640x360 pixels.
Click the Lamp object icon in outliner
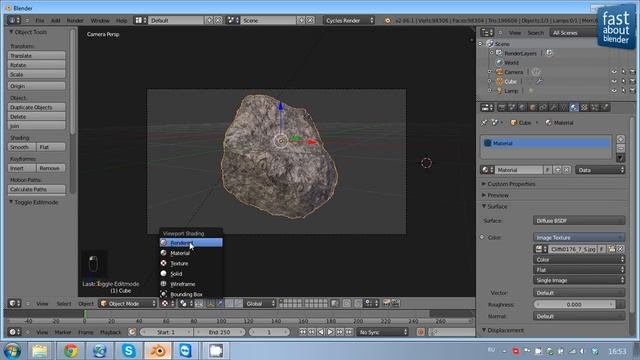[x=499, y=91]
